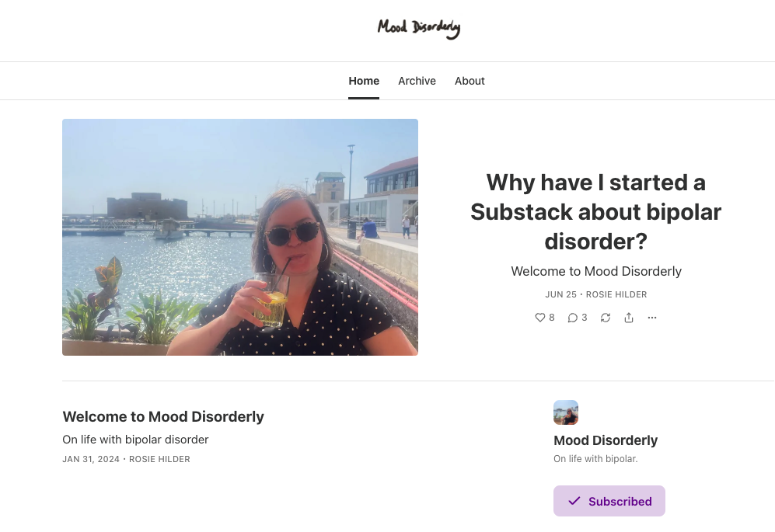Switch to the Home tab
775x532 pixels.
coord(364,81)
